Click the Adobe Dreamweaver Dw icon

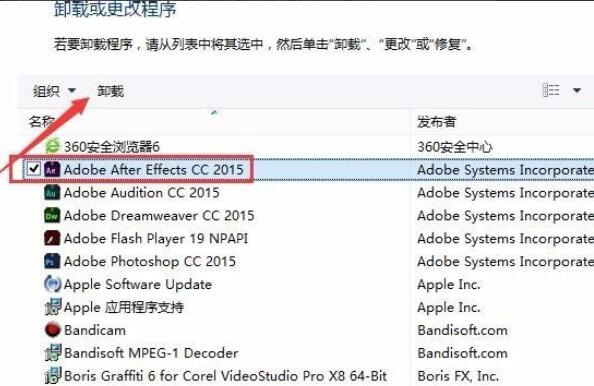(x=52, y=216)
